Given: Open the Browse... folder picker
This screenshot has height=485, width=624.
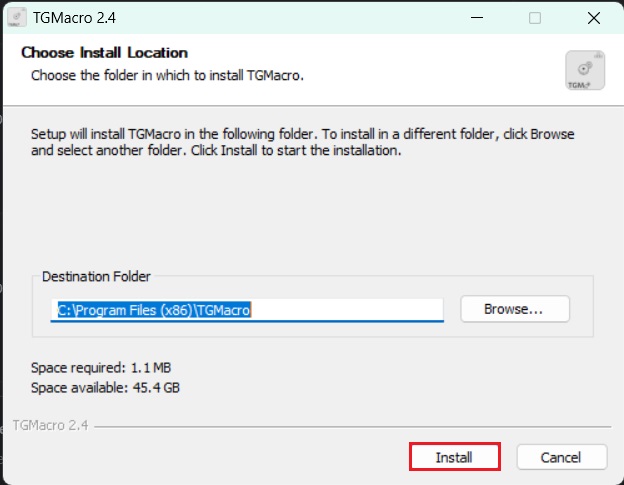Looking at the screenshot, I should pyautogui.click(x=515, y=309).
